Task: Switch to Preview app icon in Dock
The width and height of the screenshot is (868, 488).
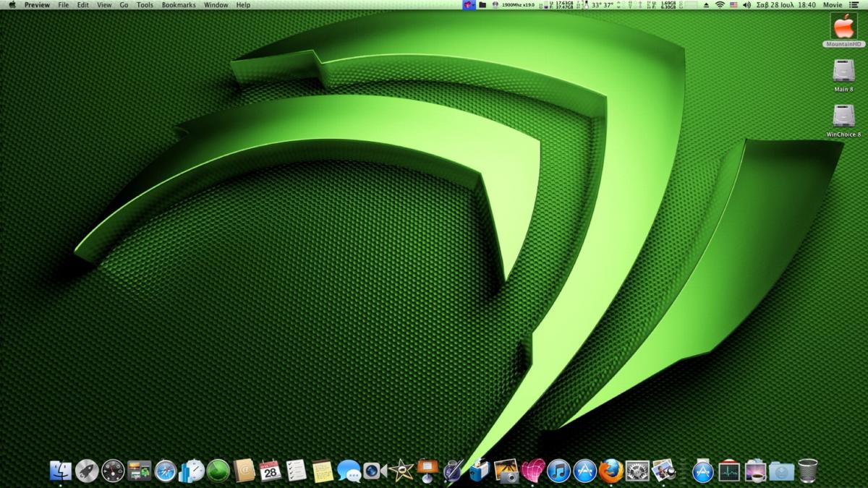Action: tap(664, 471)
